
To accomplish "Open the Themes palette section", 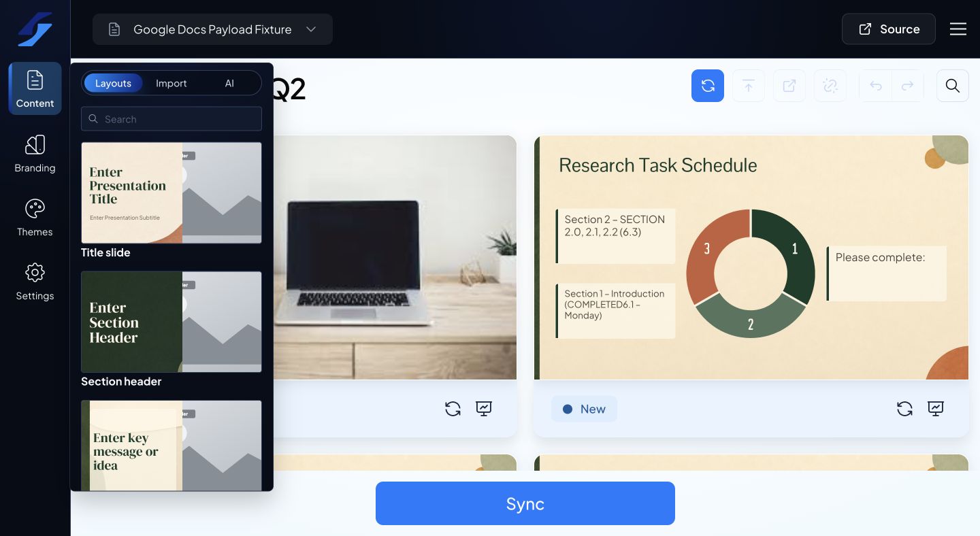I will 35,218.
